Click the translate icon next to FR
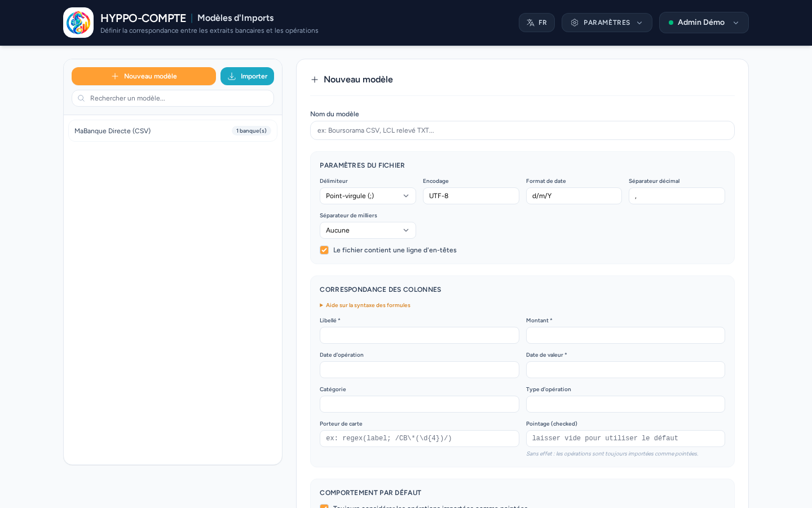The height and width of the screenshot is (508, 812). coord(531,23)
